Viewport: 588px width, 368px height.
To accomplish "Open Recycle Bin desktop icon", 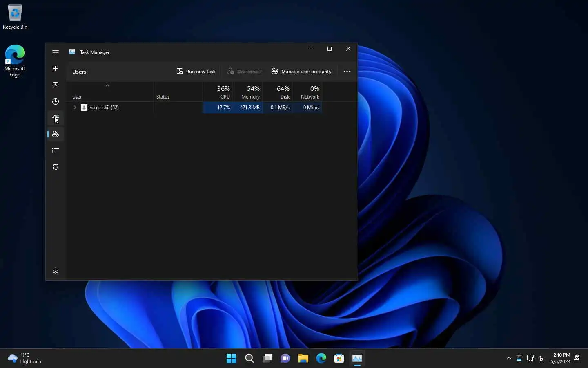I will click(15, 17).
